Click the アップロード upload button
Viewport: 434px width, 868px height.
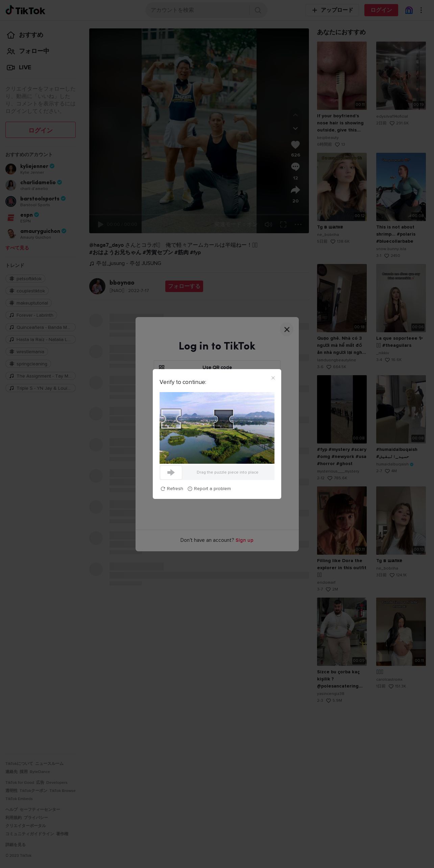tap(332, 10)
